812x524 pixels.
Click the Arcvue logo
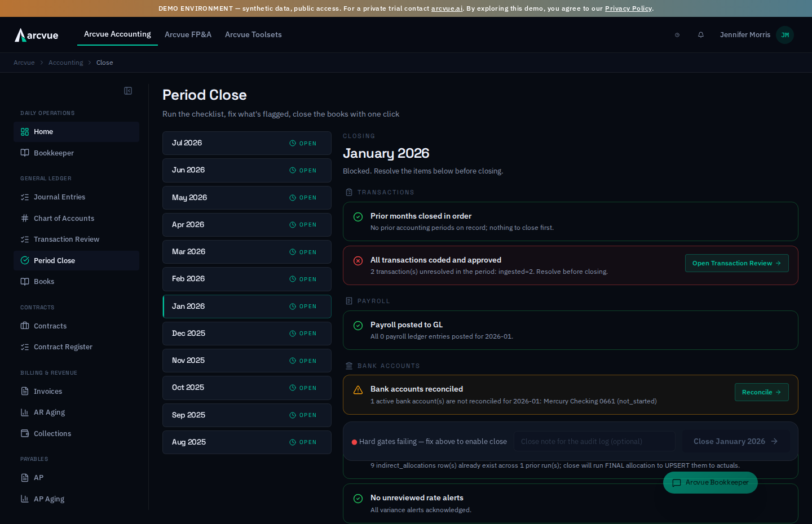[x=37, y=35]
